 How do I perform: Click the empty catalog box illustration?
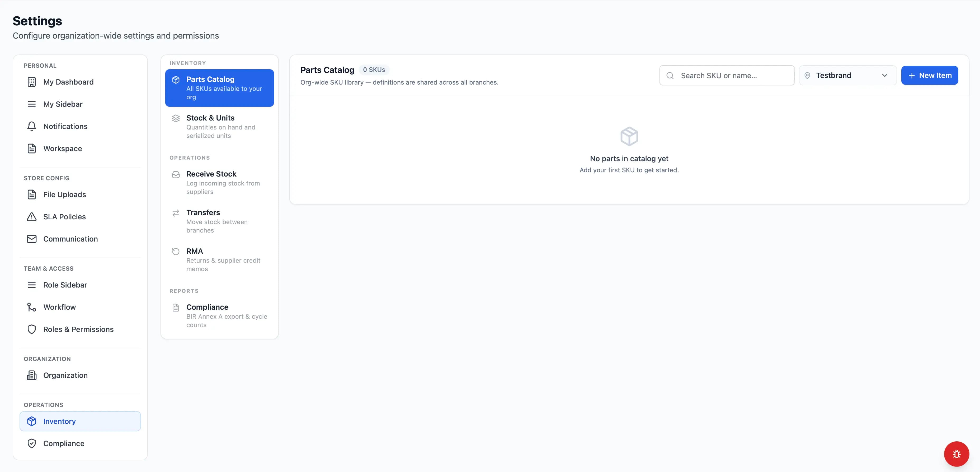point(629,136)
